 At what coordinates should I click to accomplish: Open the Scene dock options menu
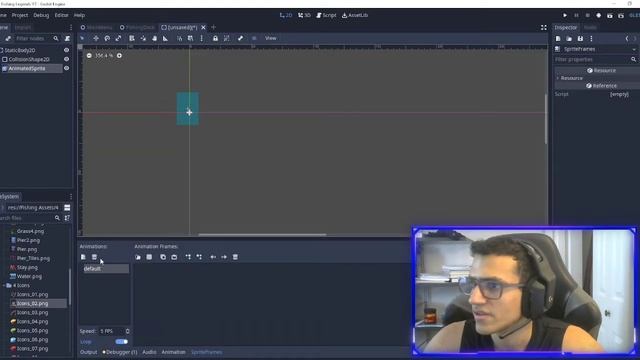[71, 27]
